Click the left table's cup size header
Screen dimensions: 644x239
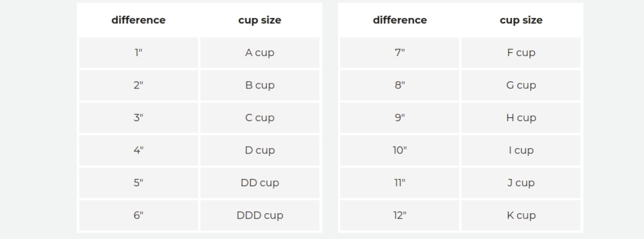click(x=260, y=20)
